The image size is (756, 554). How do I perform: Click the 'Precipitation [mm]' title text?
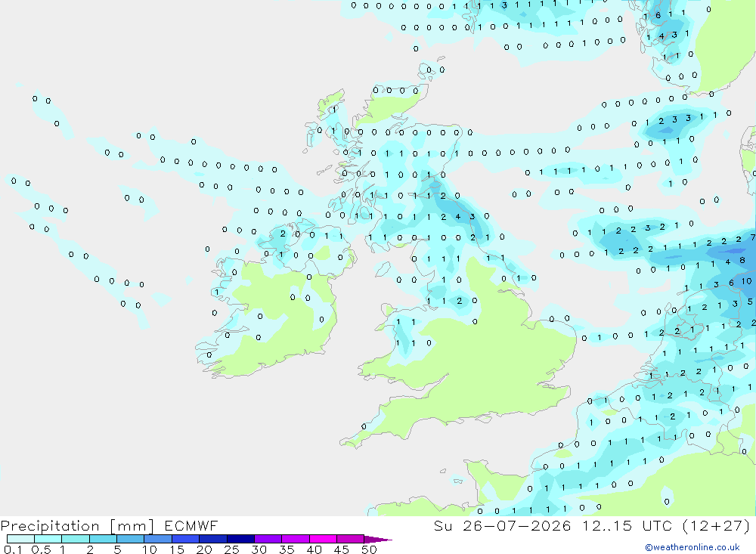click(78, 525)
